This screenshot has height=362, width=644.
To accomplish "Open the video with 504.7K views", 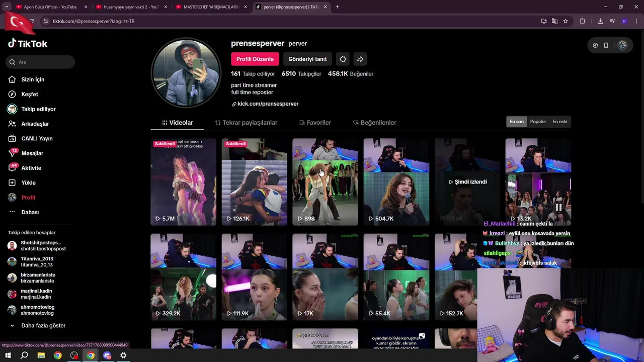I will click(396, 182).
